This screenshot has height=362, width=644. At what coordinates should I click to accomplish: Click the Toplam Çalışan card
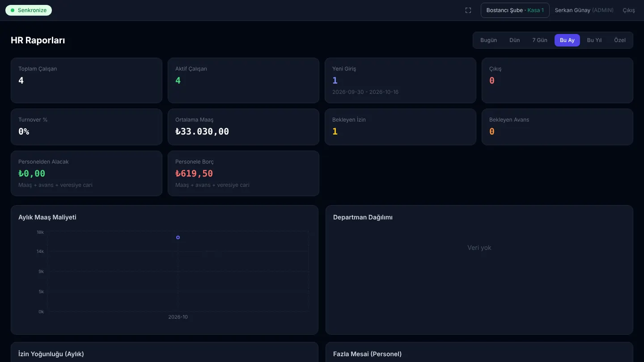click(x=86, y=80)
